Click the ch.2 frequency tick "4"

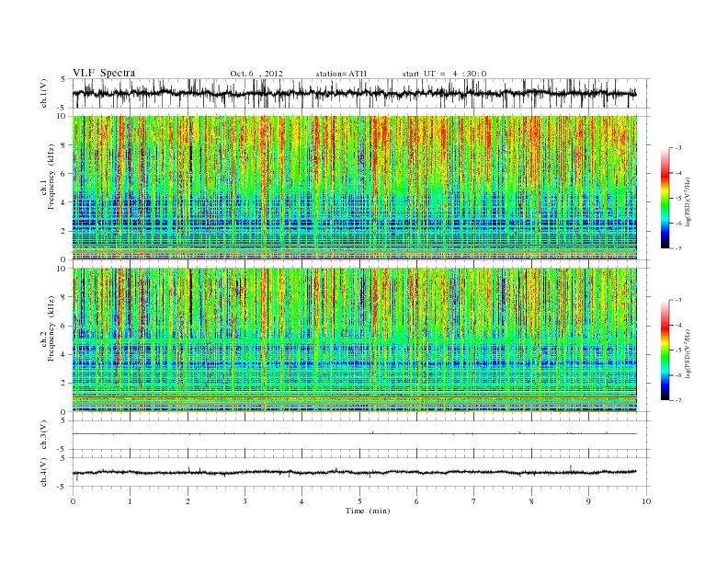tap(63, 354)
